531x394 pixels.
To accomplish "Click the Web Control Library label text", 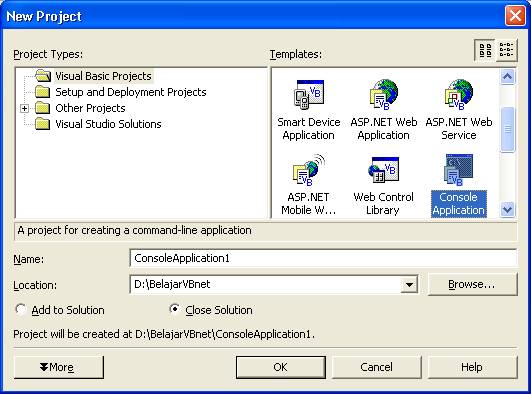I will [x=383, y=204].
